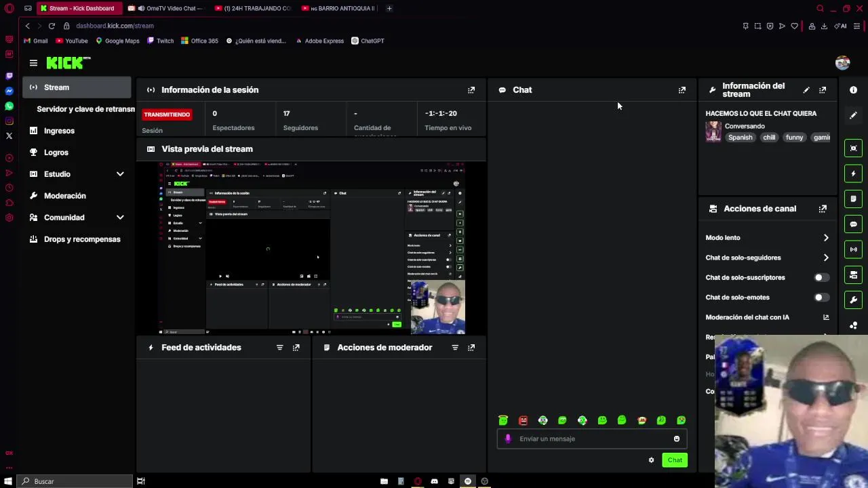Click the TRANSMITIENDO status badge
The width and height of the screenshot is (868, 488).
click(x=167, y=115)
